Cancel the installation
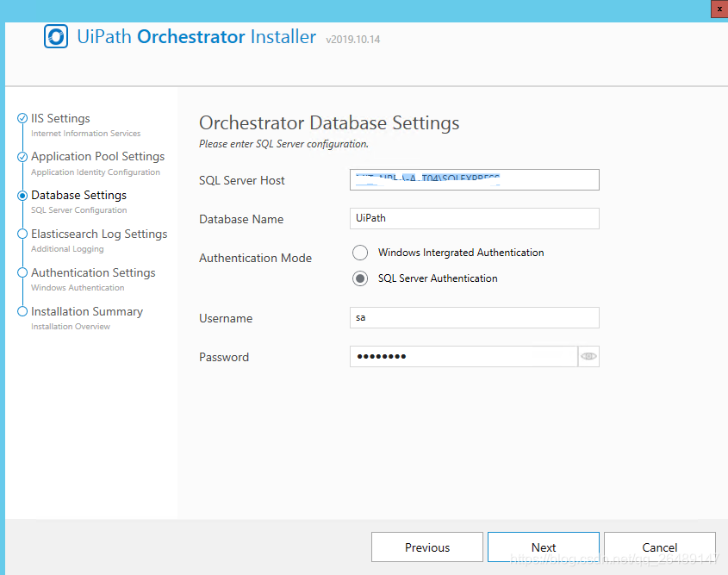This screenshot has width=728, height=575. [659, 547]
